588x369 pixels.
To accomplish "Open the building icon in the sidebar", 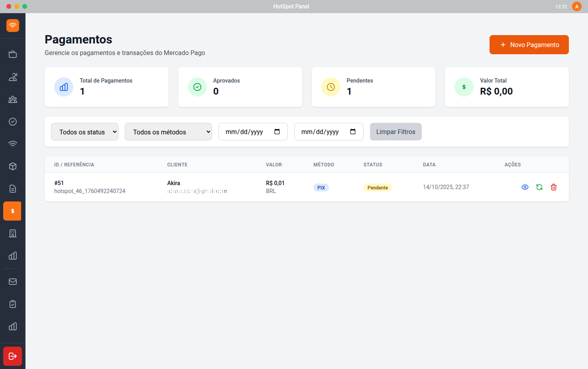I will tap(13, 233).
